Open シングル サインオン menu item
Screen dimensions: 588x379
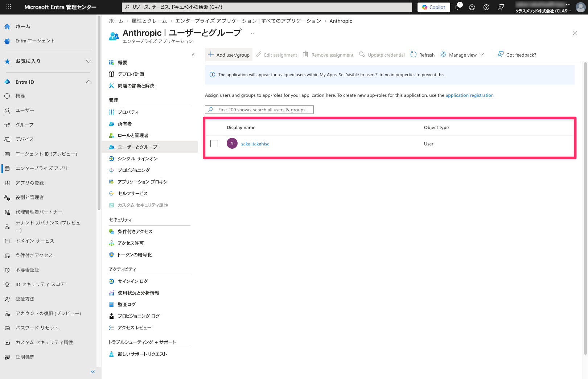tap(137, 158)
